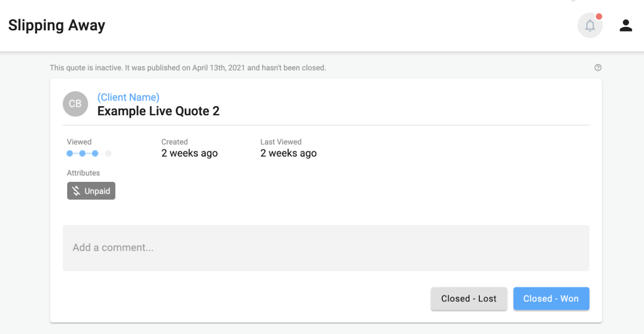Click the second blue Viewed progress dot
Screen dimensions: 644x334
click(x=82, y=153)
